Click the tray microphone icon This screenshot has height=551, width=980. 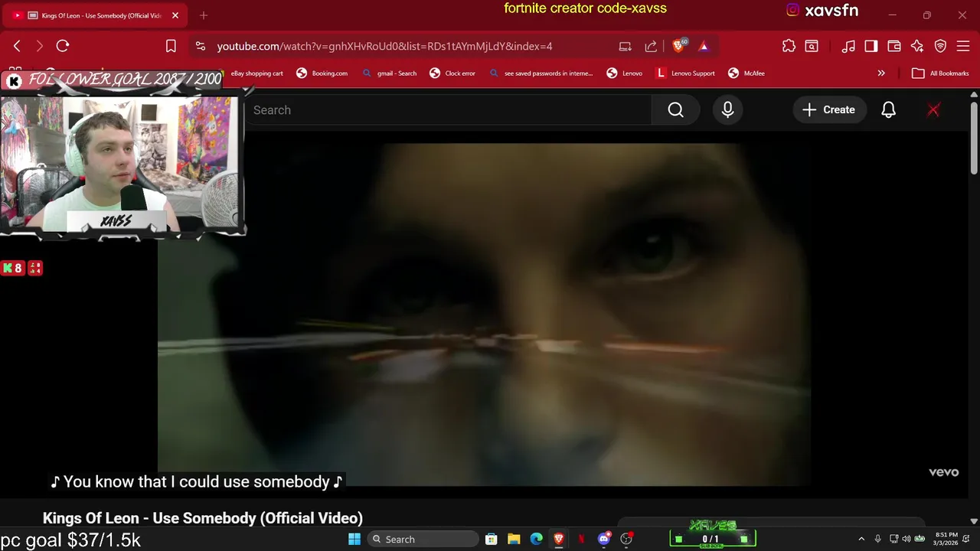pos(878,540)
